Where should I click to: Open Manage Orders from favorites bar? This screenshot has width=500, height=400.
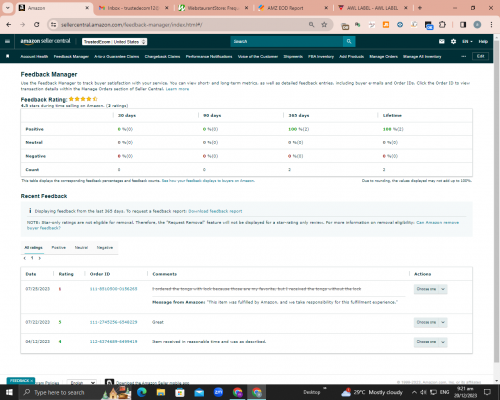pos(384,56)
